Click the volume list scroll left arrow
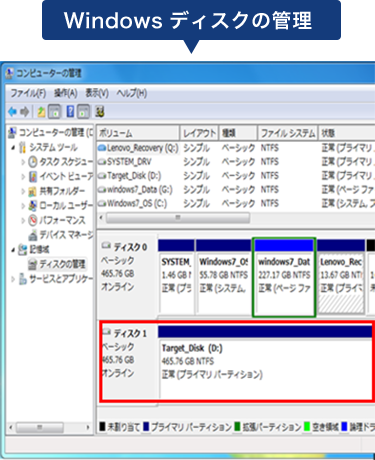Screen dimensions: 375x460 [x=101, y=218]
